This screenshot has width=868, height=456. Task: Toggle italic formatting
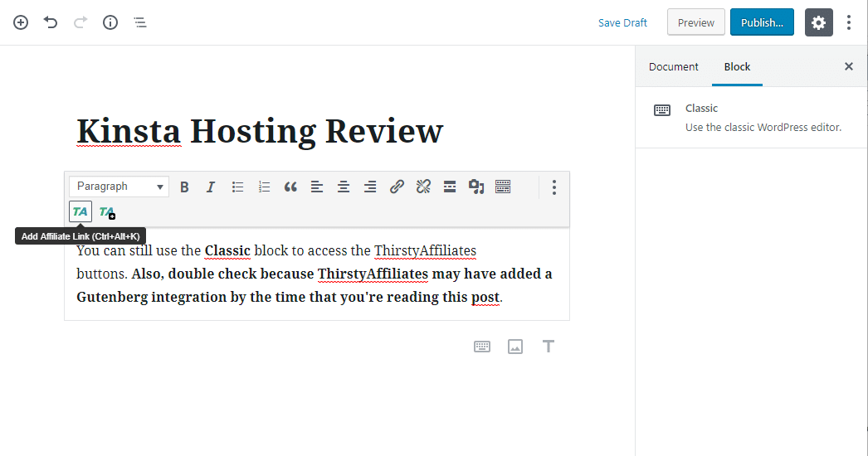[211, 187]
